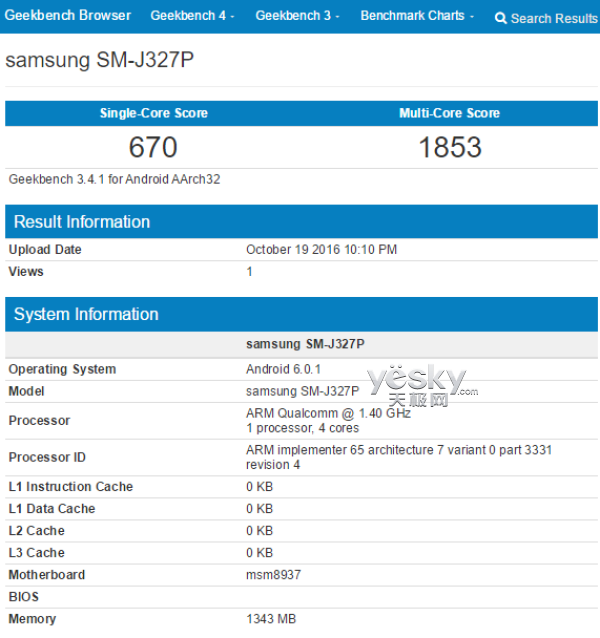The width and height of the screenshot is (600, 638).
Task: Click the L1 Instruction Cache label
Action: click(x=71, y=487)
